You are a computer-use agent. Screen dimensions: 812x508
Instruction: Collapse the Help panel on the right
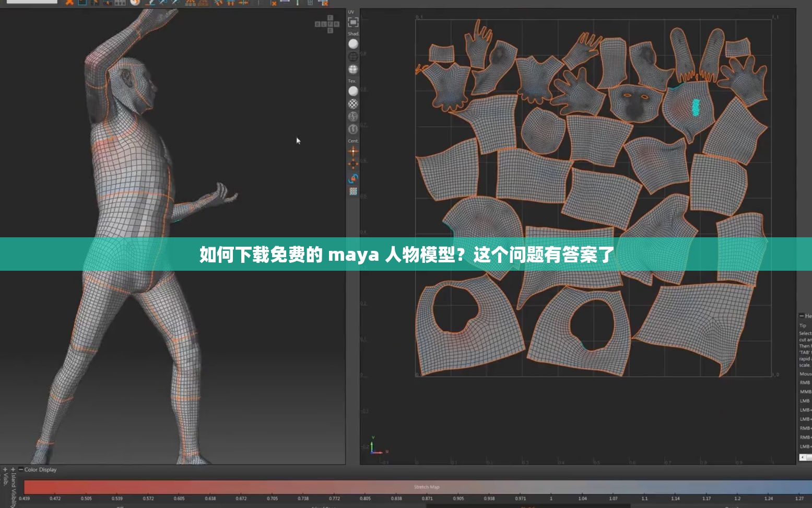click(802, 316)
